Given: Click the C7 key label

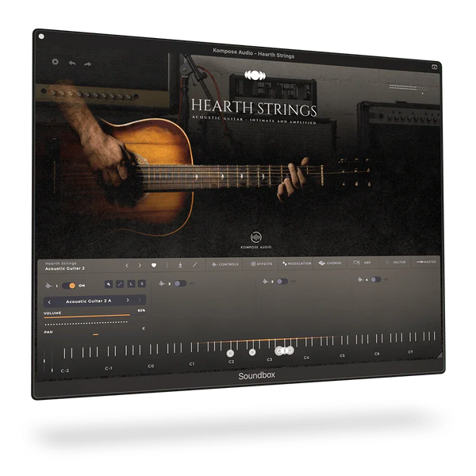Looking at the screenshot, I should tap(410, 351).
